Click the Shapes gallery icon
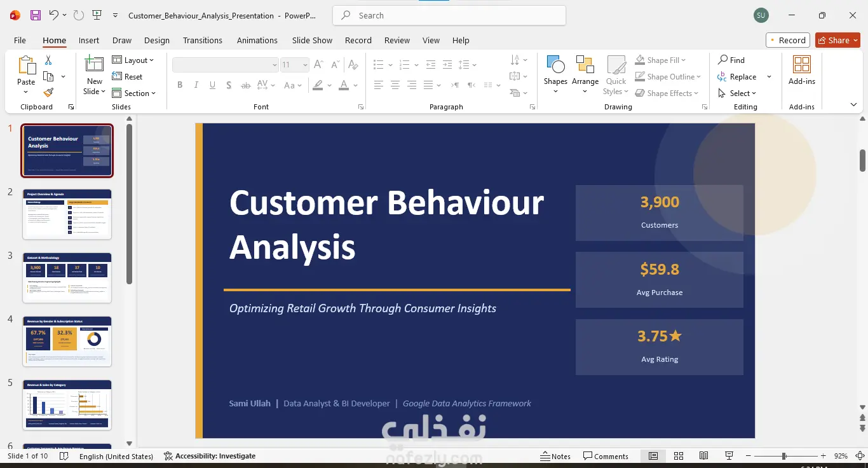This screenshot has height=468, width=868. [555, 65]
